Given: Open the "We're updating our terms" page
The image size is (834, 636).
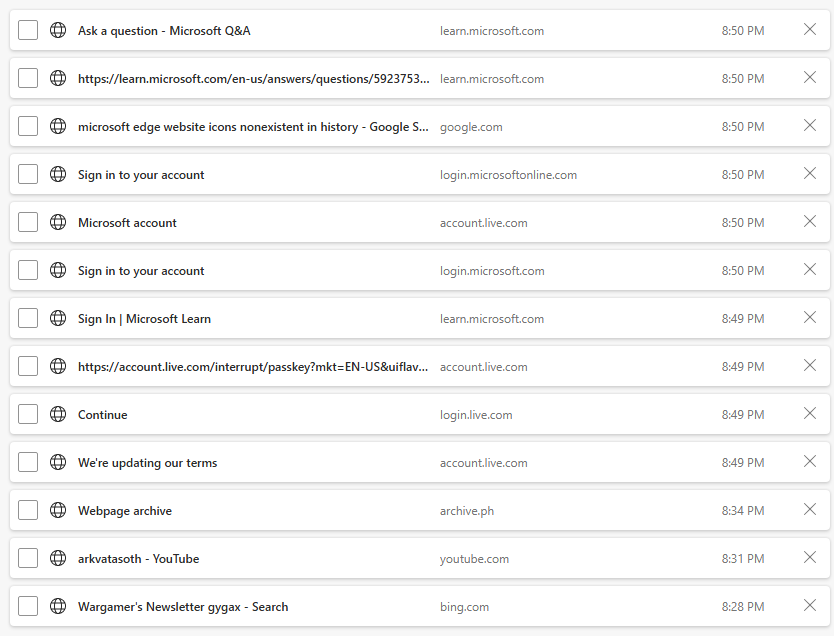Looking at the screenshot, I should point(147,463).
